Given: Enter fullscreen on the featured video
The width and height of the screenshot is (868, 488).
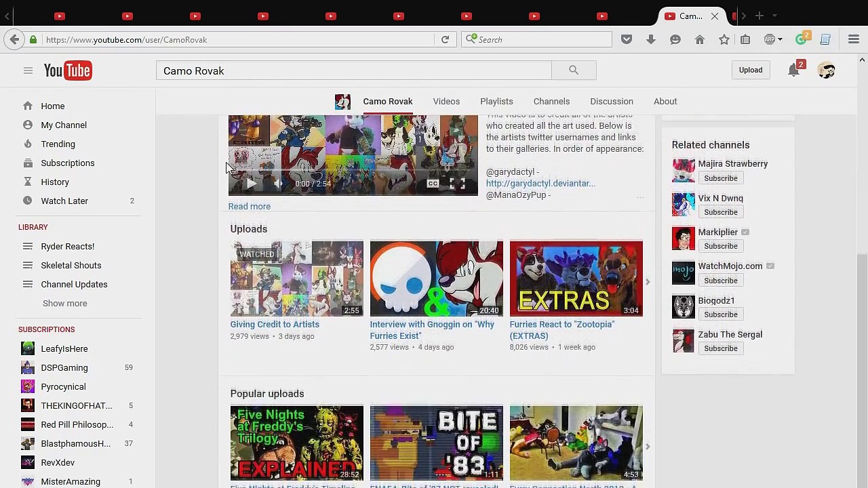Looking at the screenshot, I should click(x=458, y=184).
